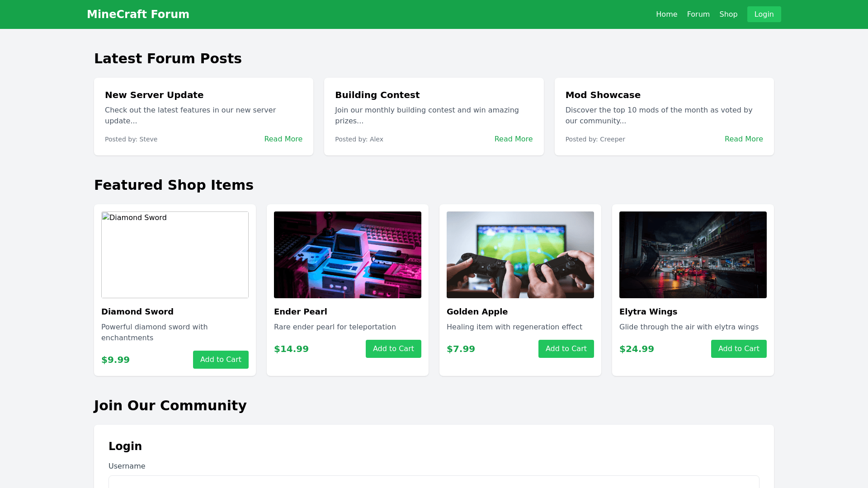Open the Golden Apple product image
Image resolution: width=868 pixels, height=488 pixels.
coord(520,255)
